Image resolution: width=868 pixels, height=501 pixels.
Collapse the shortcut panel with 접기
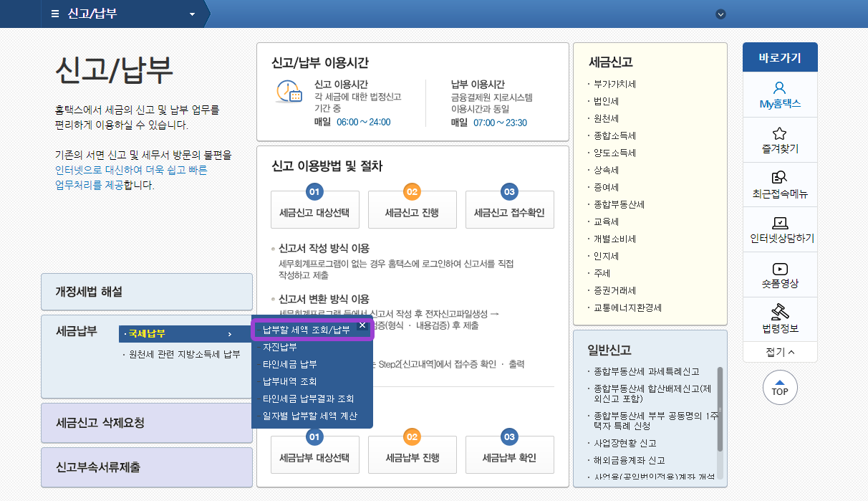[x=780, y=352]
